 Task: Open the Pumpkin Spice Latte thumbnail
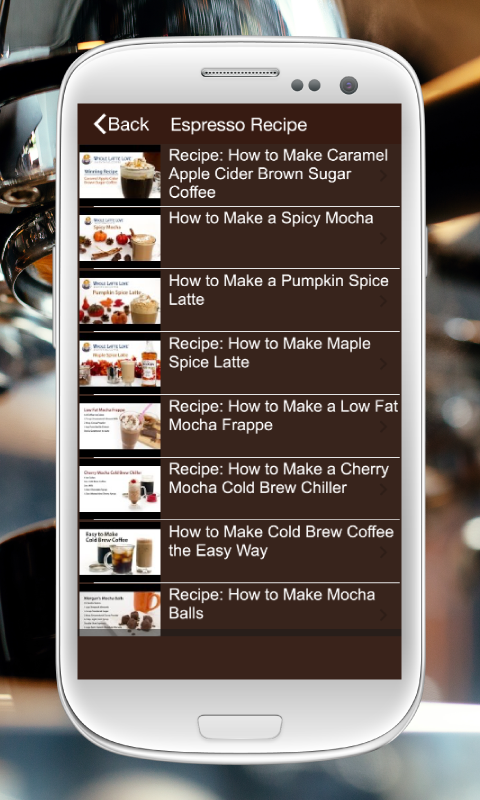120,301
